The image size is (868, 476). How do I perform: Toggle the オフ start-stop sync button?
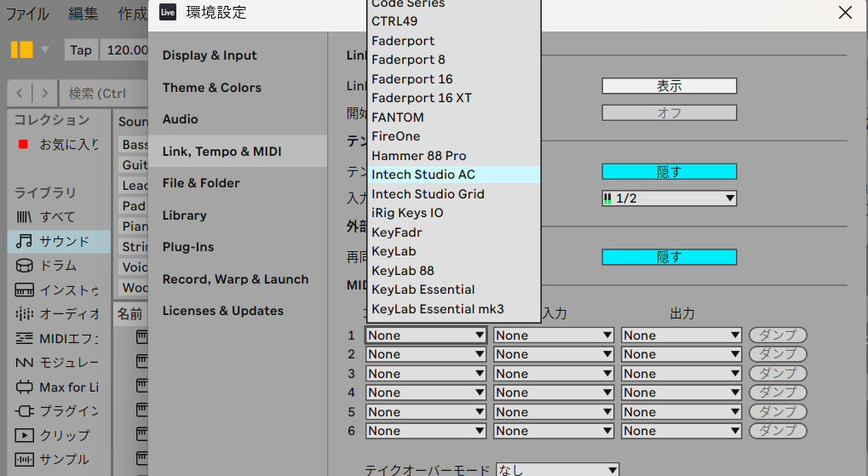click(x=669, y=112)
